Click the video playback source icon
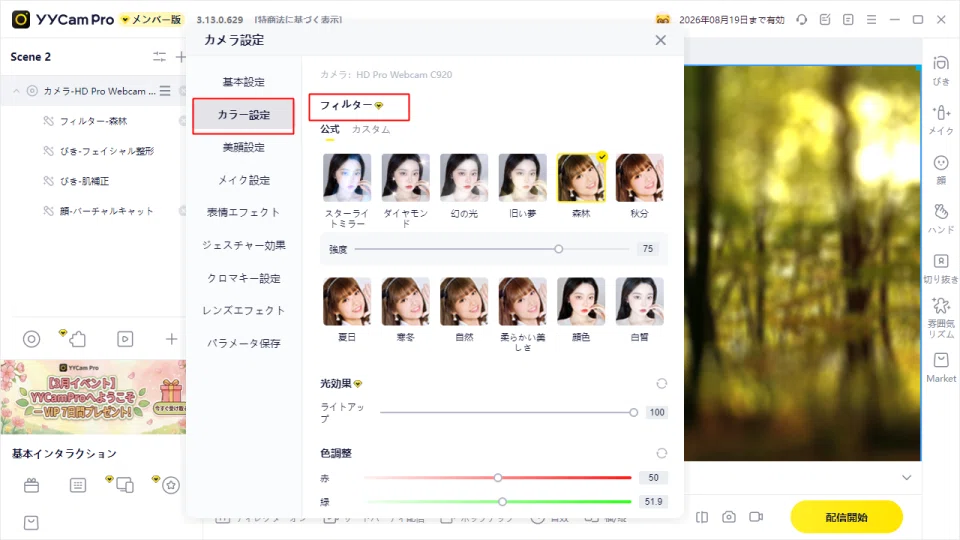The image size is (960, 540). pos(125,339)
